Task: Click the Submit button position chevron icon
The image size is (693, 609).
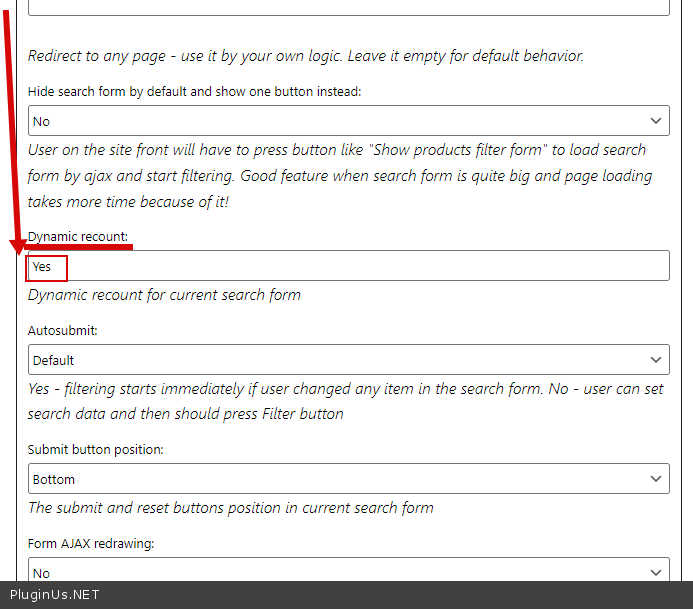Action: (656, 479)
